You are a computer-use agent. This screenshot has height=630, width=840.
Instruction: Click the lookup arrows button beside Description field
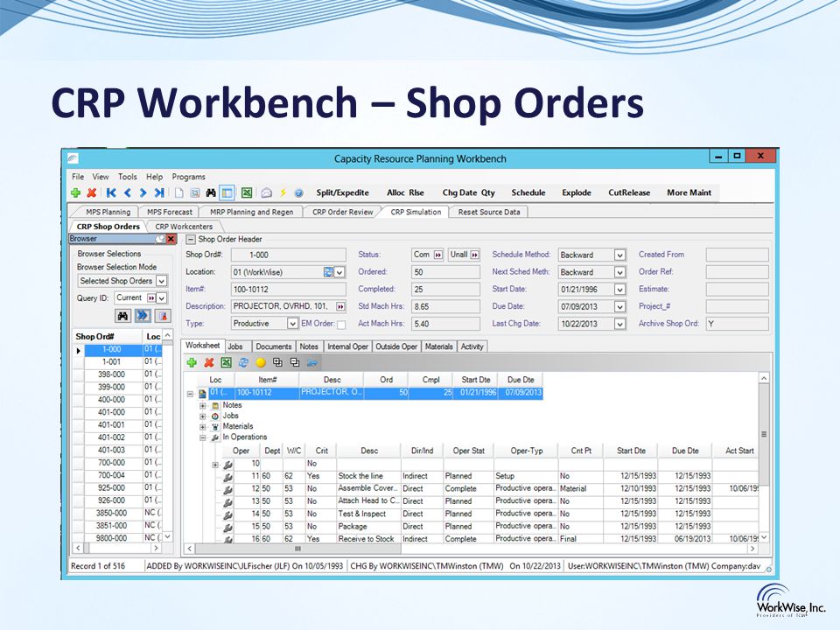[340, 306]
